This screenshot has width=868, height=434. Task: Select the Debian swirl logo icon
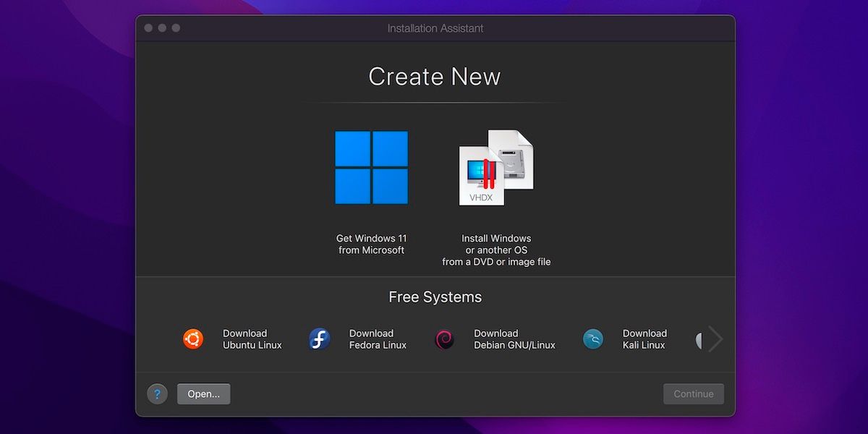pyautogui.click(x=444, y=339)
